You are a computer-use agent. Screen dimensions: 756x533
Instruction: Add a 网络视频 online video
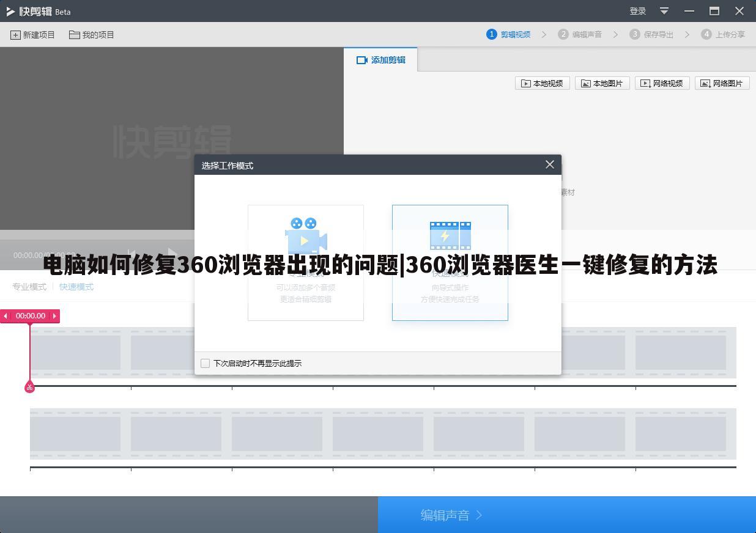pyautogui.click(x=662, y=83)
